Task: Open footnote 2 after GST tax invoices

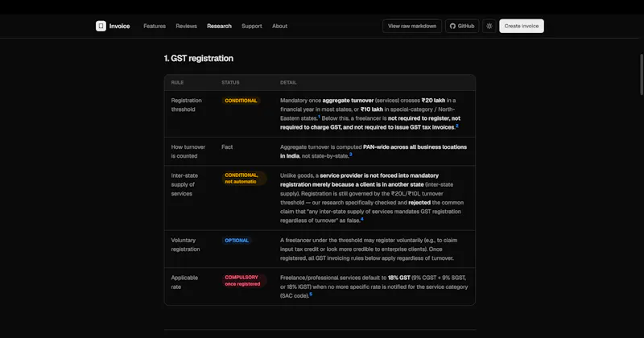Action: [457, 126]
